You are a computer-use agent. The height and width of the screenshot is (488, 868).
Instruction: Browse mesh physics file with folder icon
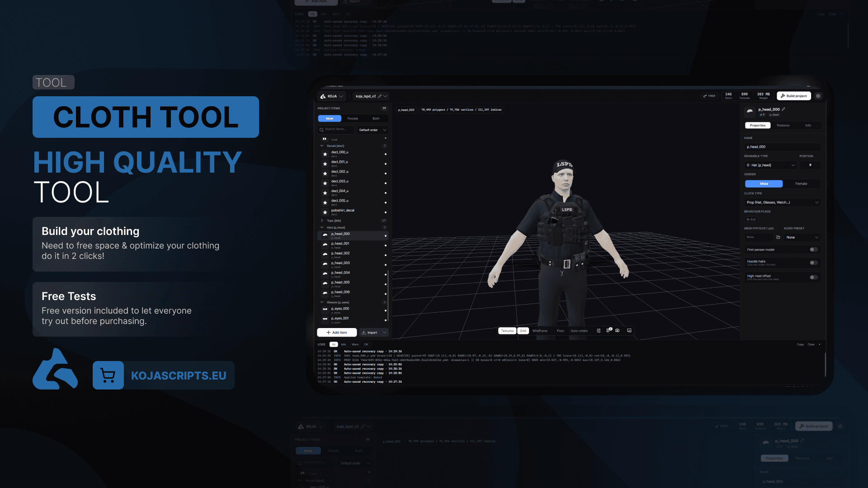point(778,237)
